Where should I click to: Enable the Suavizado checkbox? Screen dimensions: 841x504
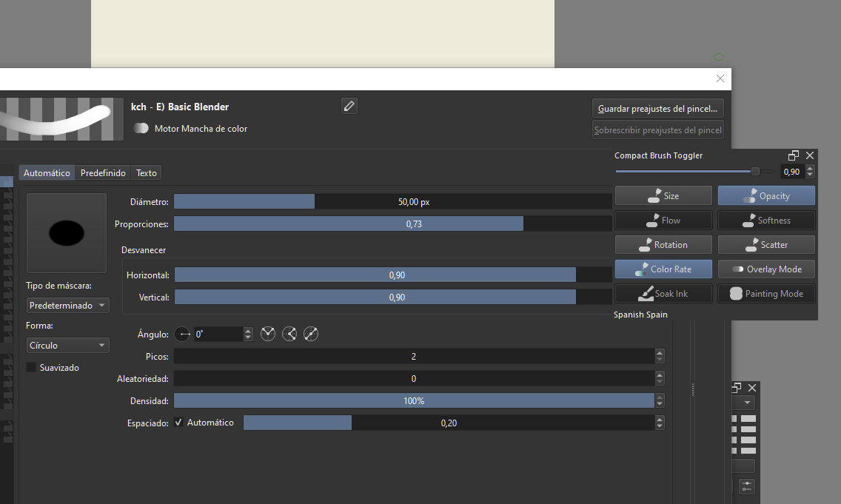point(31,368)
